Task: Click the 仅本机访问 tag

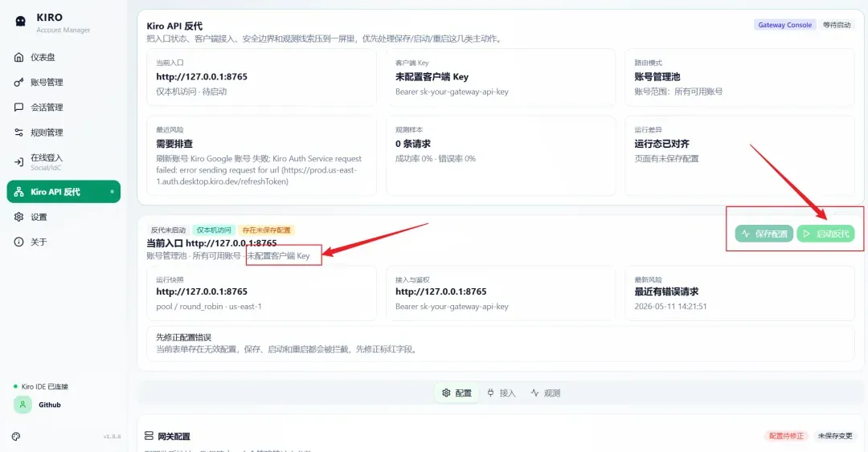Action: [x=214, y=230]
